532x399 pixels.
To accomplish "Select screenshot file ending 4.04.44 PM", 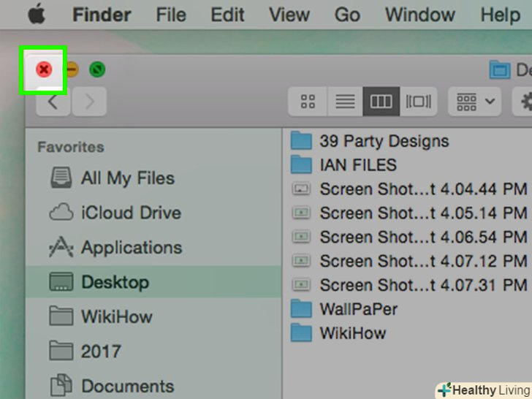I will click(422, 189).
